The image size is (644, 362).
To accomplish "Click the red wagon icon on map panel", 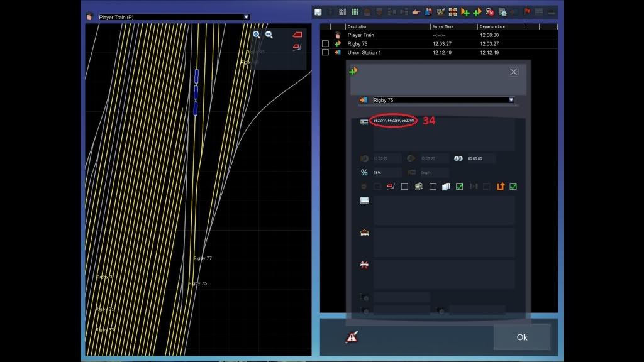I will 297,47.
